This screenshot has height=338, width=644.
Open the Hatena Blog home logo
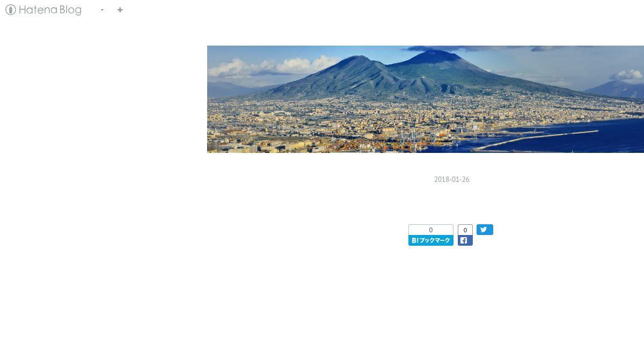pyautogui.click(x=43, y=10)
